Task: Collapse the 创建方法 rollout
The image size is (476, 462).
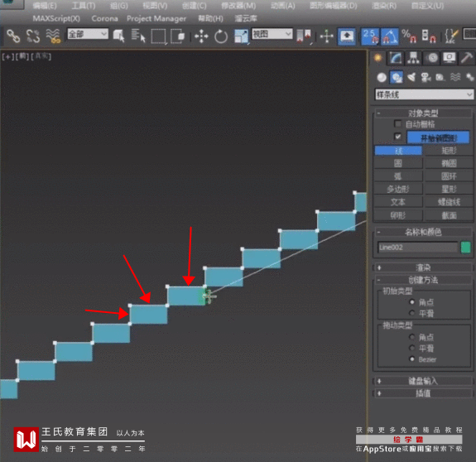Action: click(423, 280)
